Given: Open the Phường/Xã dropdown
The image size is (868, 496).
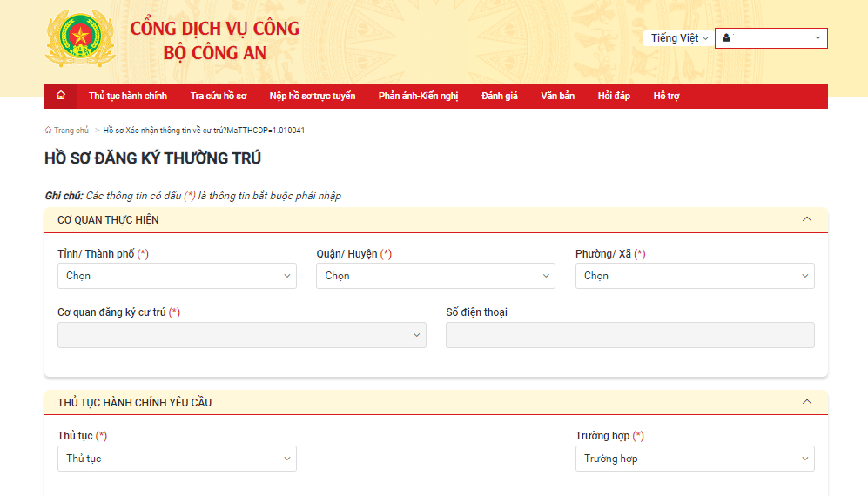Looking at the screenshot, I should point(694,276).
